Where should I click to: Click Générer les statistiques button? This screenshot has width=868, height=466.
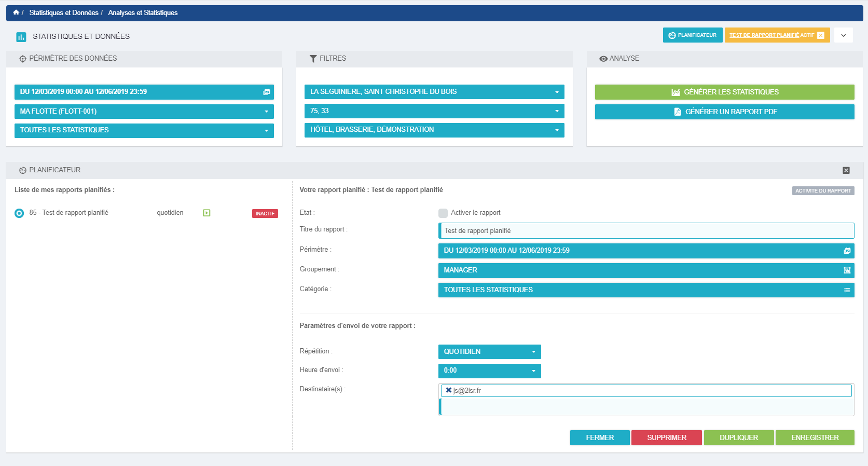(x=724, y=92)
